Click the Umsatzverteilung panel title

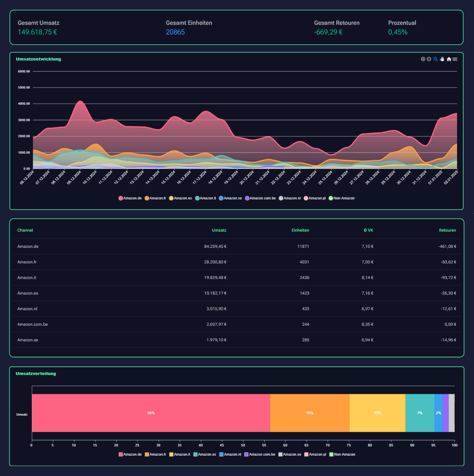[x=36, y=373]
